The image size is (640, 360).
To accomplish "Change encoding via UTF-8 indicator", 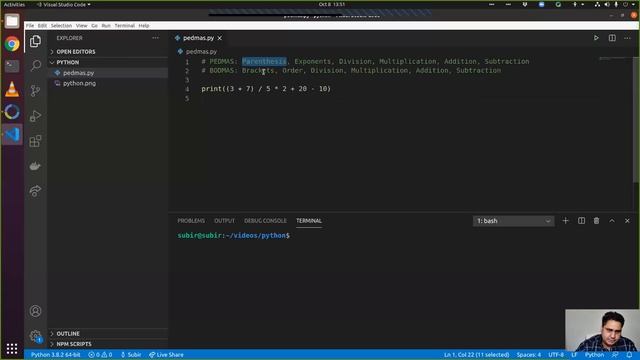I will 556,355.
